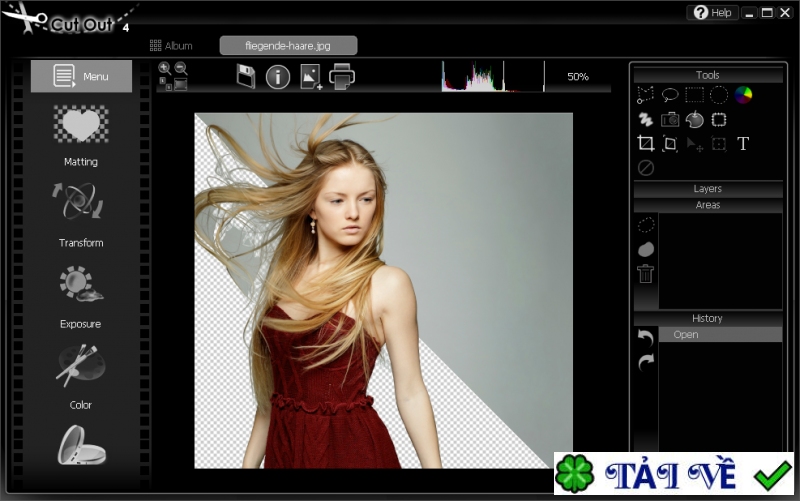Open the Menu button in sidebar
The width and height of the screenshot is (800, 501).
[81, 77]
